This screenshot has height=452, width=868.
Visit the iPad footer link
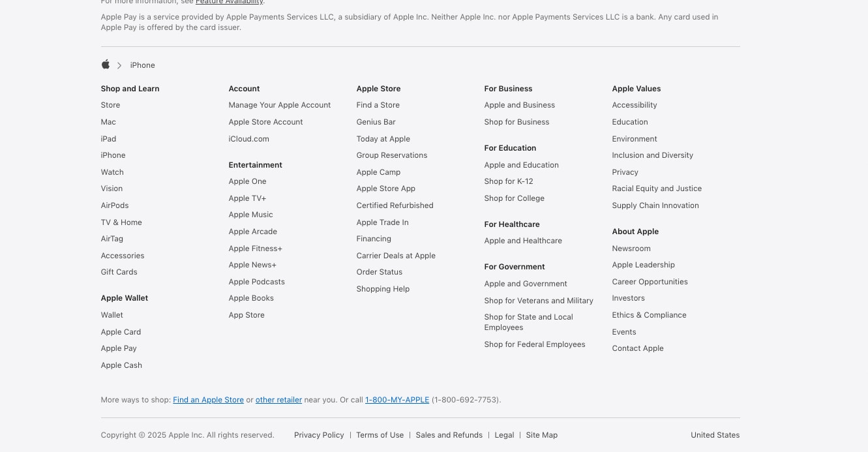point(108,139)
